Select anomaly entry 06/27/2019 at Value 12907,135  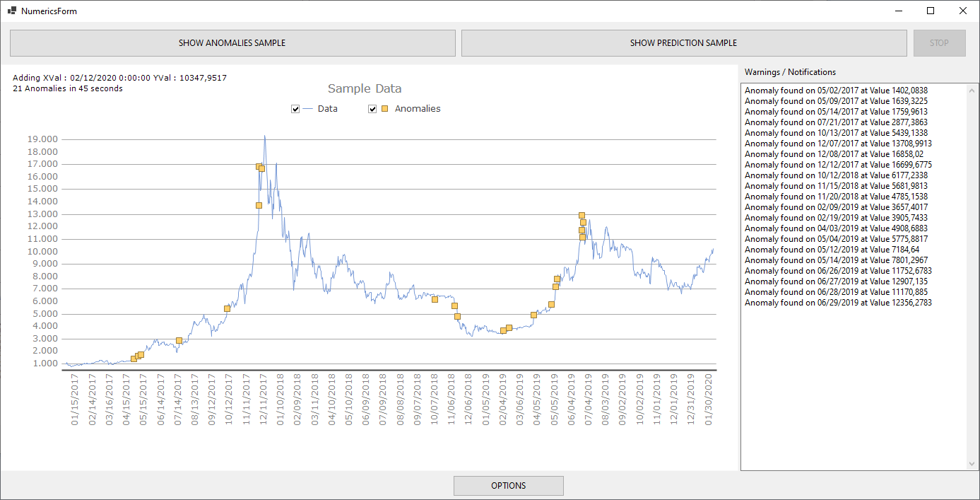tap(836, 281)
